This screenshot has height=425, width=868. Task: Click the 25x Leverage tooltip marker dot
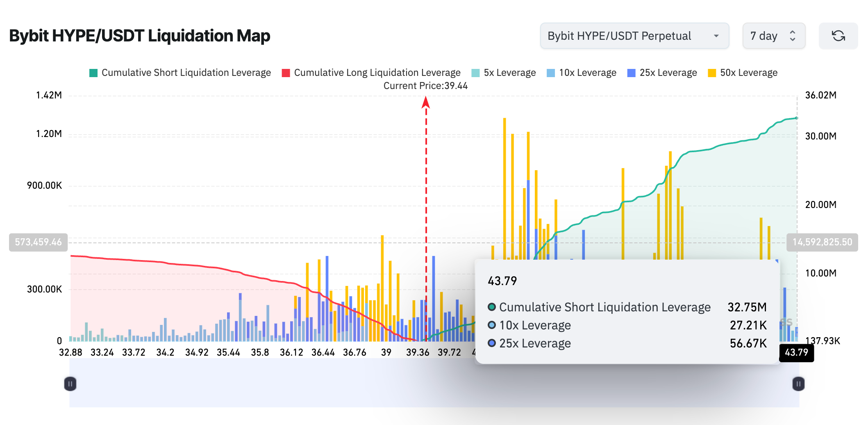[492, 343]
